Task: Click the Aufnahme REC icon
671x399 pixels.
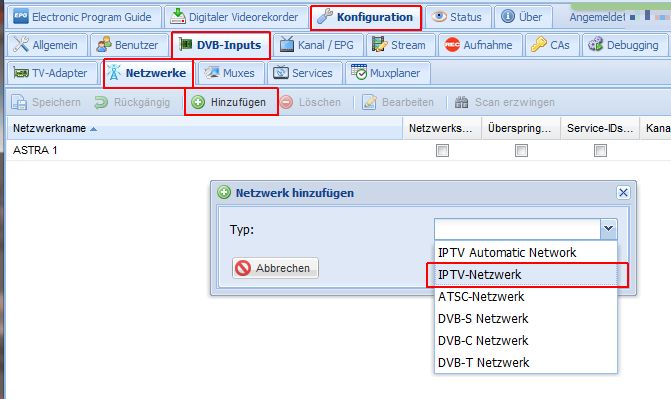Action: click(x=452, y=45)
